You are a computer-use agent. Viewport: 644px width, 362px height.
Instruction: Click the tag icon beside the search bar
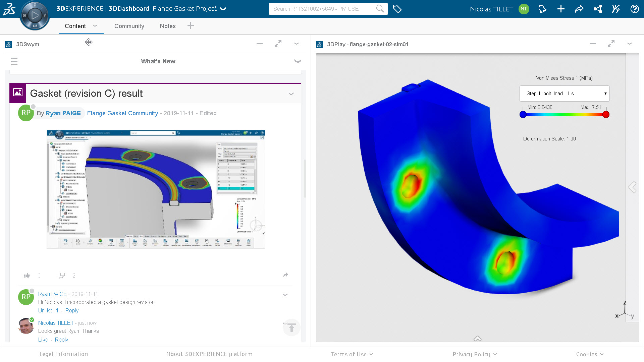397,9
